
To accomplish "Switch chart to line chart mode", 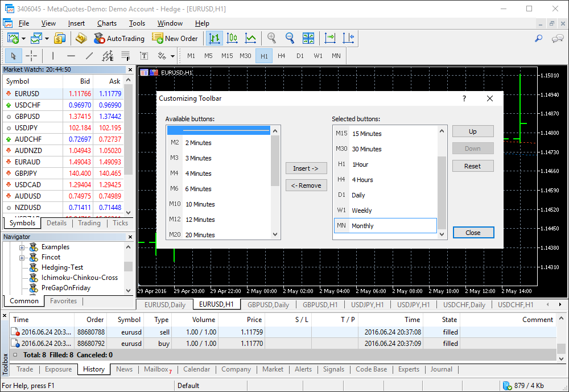I will [x=250, y=39].
